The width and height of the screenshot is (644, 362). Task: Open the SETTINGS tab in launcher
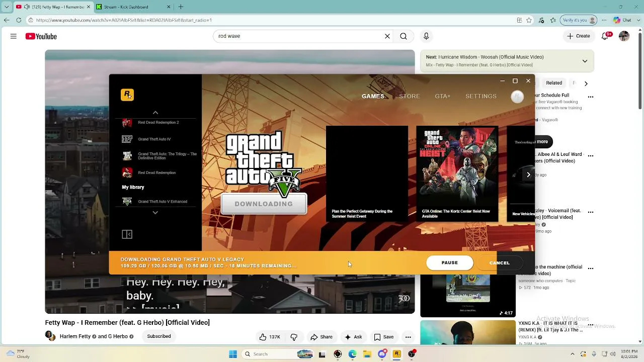(481, 96)
